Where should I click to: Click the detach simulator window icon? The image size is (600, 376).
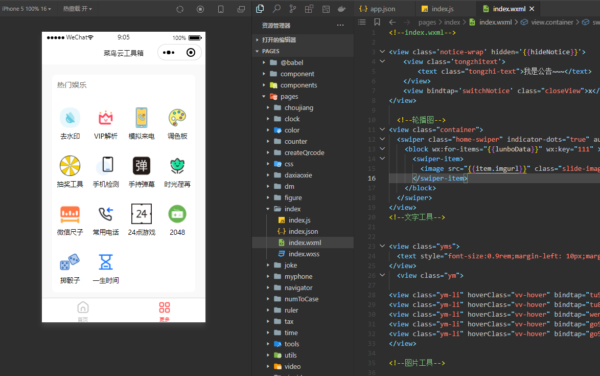(241, 9)
